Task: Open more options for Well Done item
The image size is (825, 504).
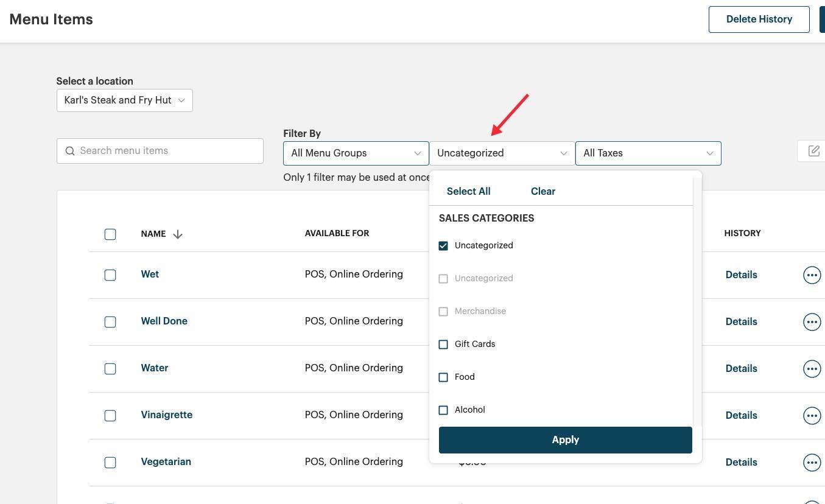Action: 812,322
